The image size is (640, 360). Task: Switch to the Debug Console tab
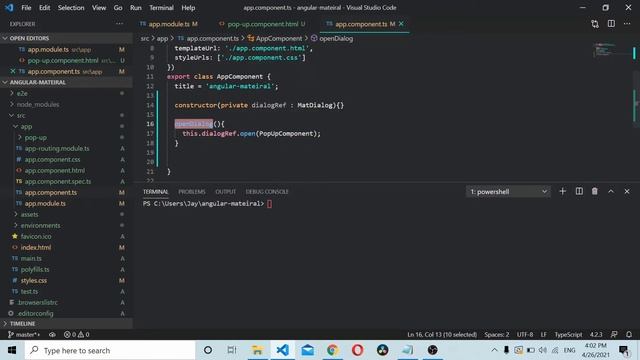(x=267, y=191)
